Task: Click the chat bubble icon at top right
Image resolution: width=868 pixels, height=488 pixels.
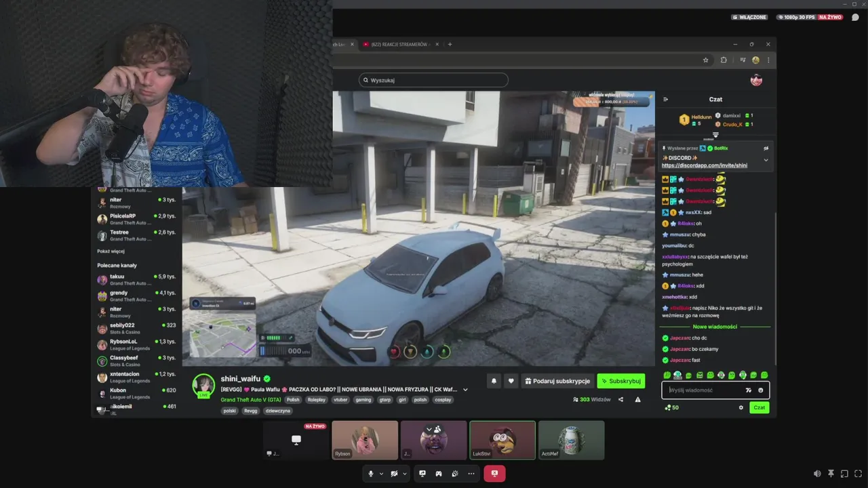Action: tap(856, 17)
